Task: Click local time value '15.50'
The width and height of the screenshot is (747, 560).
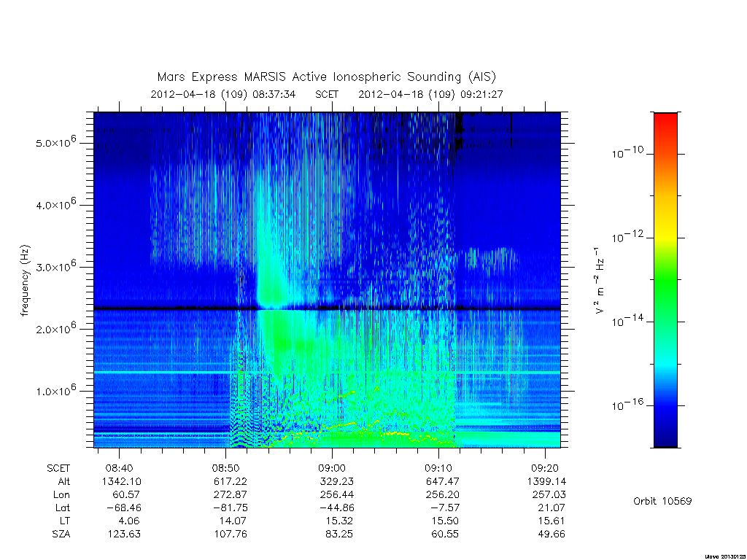Action: click(x=445, y=521)
